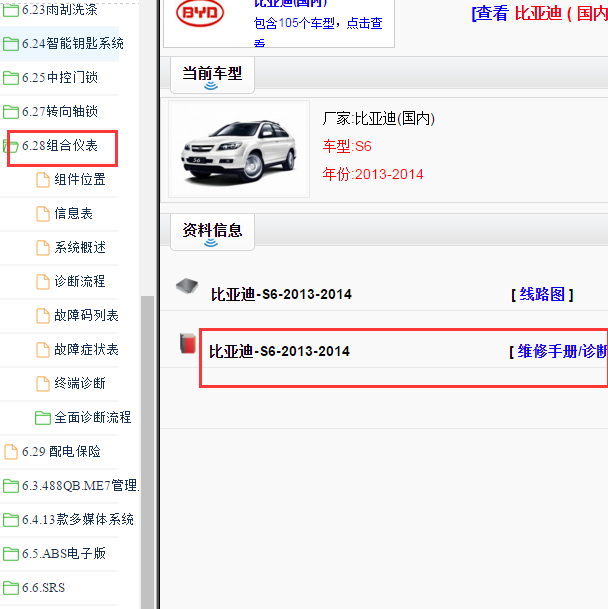Open folder icon beside 6.23雨刮洗涤

pos(10,10)
